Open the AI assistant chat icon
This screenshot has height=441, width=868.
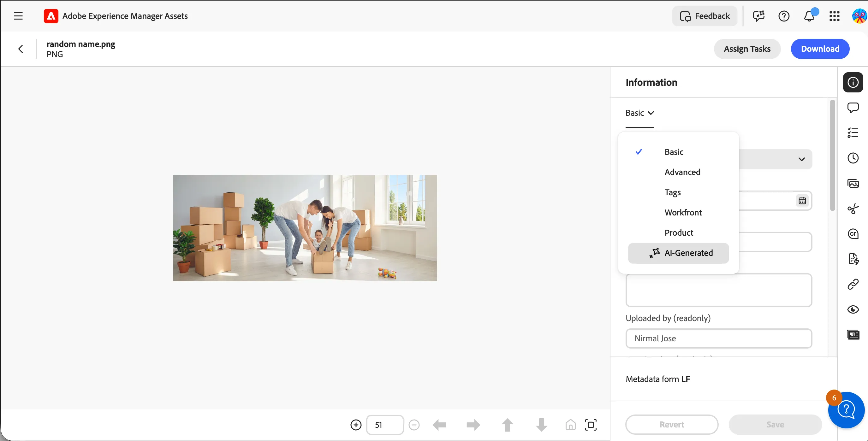tap(758, 16)
